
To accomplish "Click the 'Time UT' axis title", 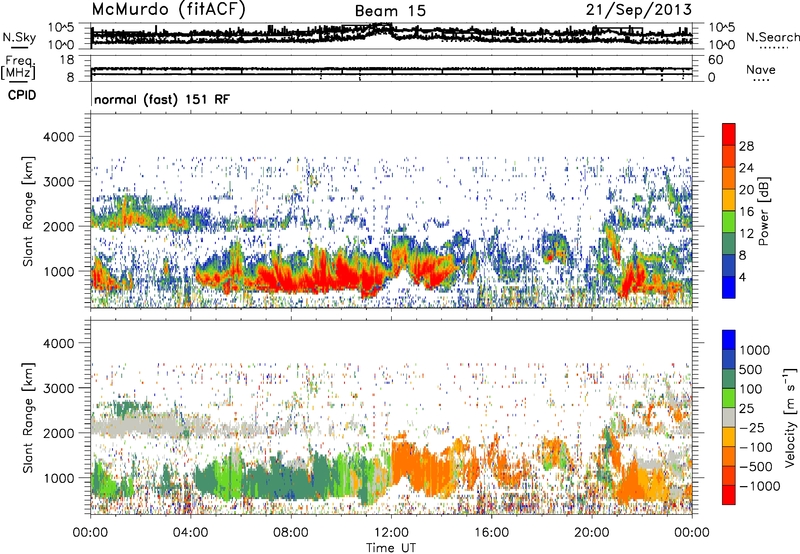I will (x=391, y=548).
